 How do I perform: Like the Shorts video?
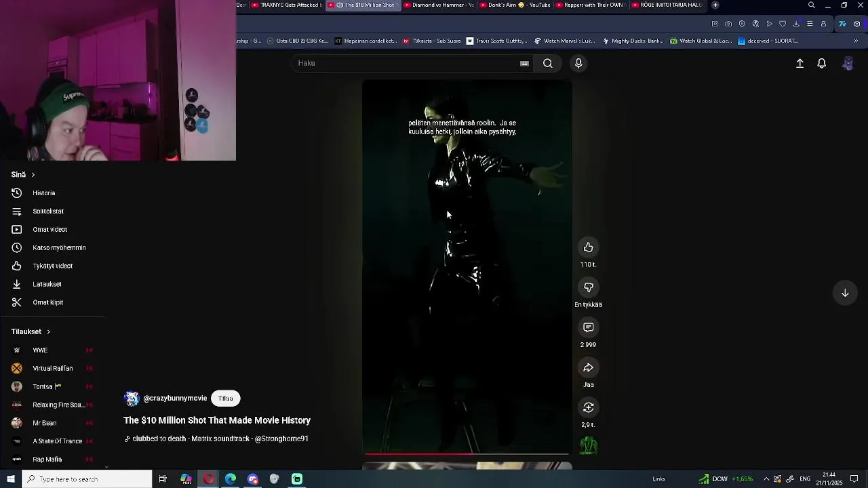588,247
